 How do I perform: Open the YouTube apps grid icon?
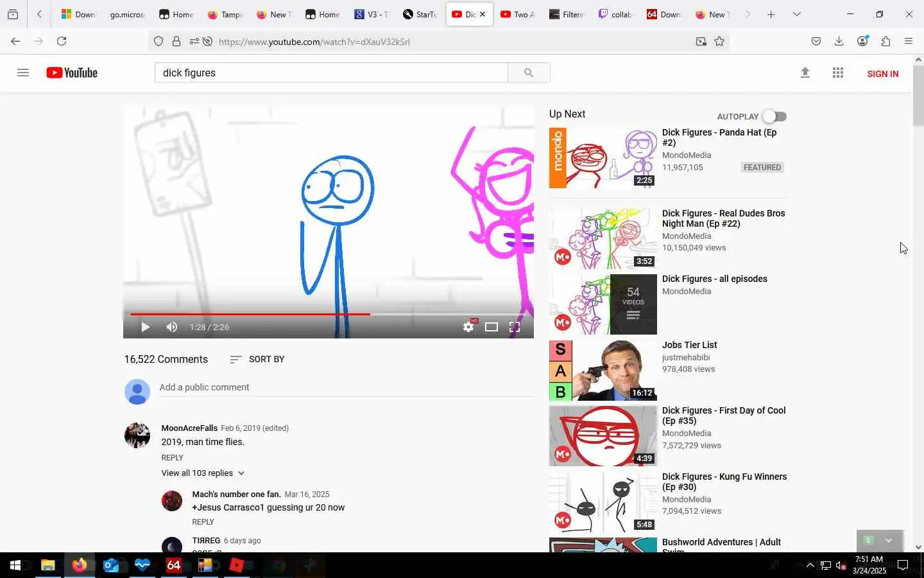click(838, 73)
